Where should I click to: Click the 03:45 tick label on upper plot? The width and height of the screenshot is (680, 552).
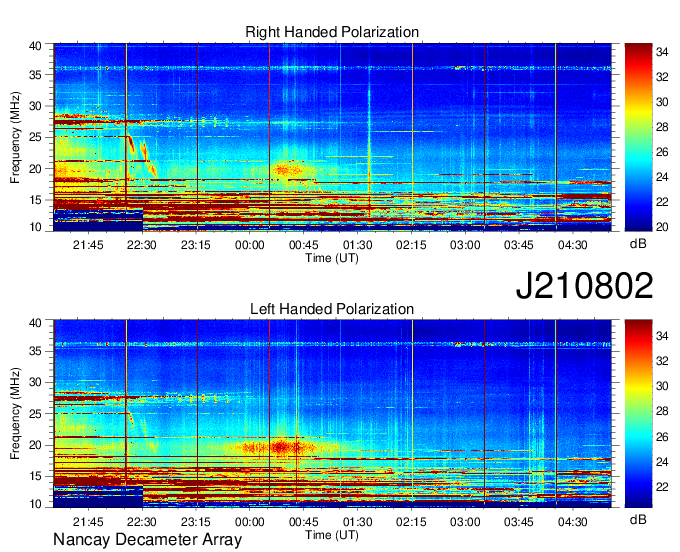519,245
